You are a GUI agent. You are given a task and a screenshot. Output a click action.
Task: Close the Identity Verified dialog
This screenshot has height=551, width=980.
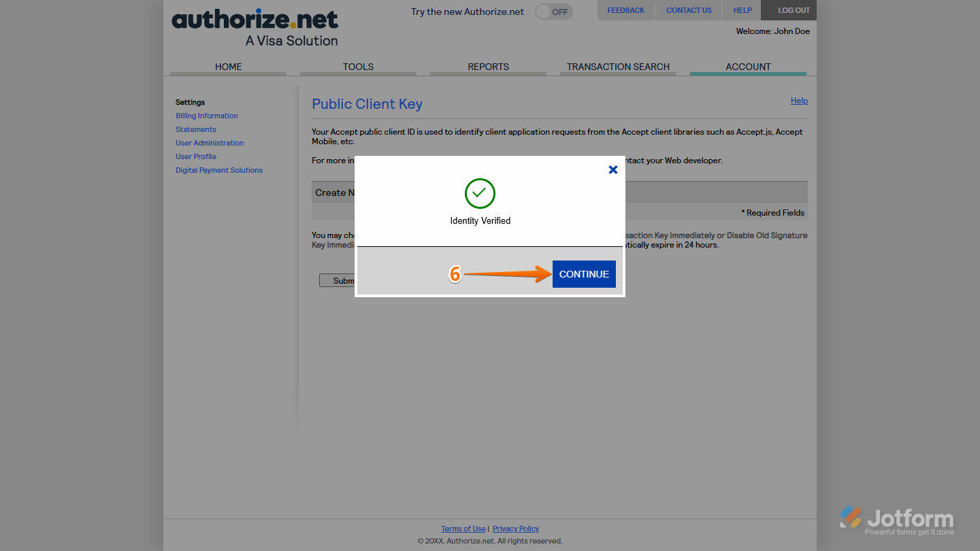(612, 169)
